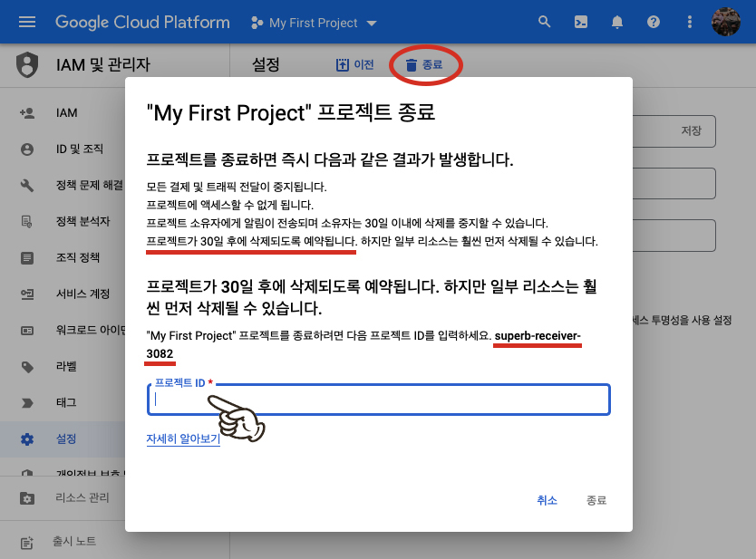Screen dimensions: 756x559
Task: Click the 라벨 tag icon
Action: [27, 367]
